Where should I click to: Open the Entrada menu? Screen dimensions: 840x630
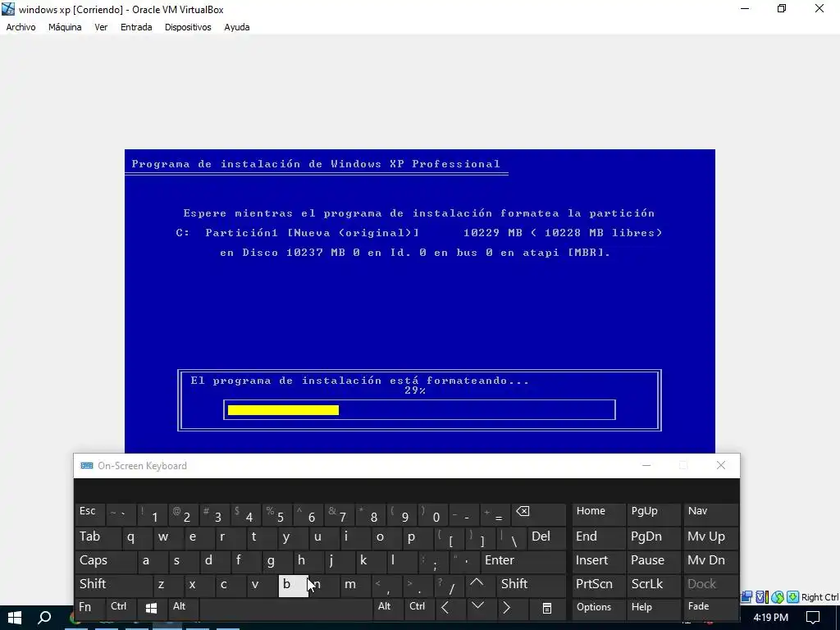[x=136, y=27]
